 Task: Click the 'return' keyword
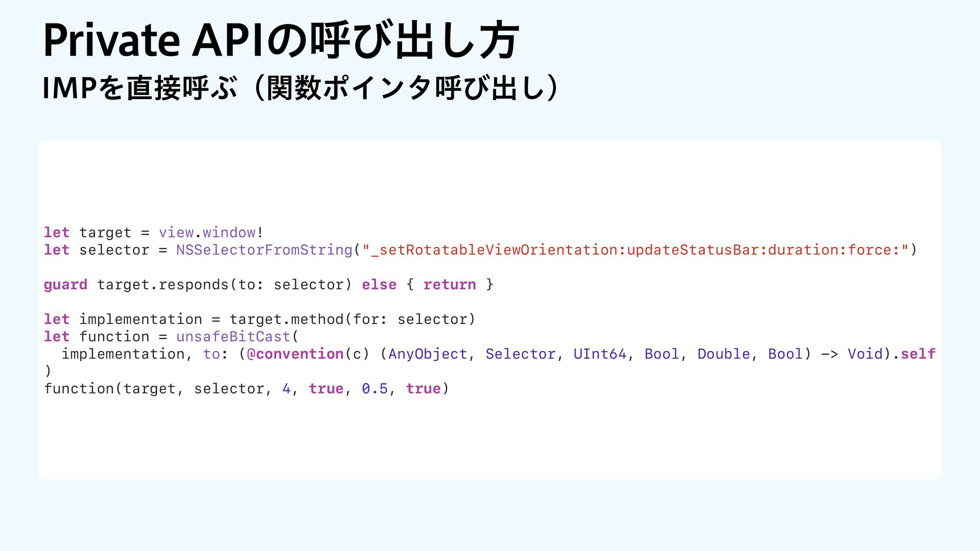point(449,285)
